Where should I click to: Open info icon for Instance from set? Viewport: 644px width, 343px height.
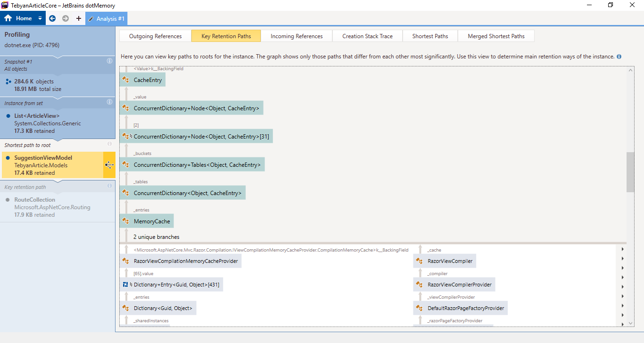[x=109, y=102]
